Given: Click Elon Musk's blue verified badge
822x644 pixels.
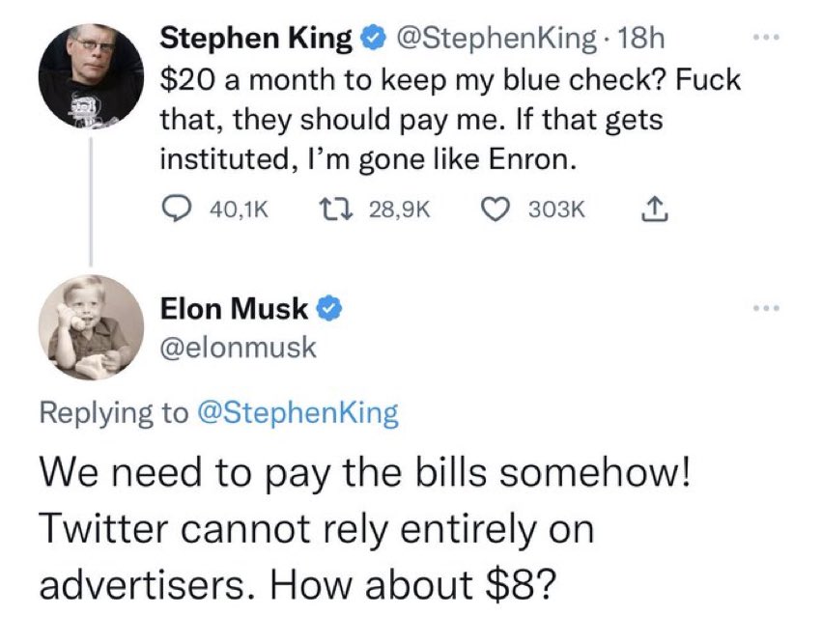Looking at the screenshot, I should click(x=329, y=309).
